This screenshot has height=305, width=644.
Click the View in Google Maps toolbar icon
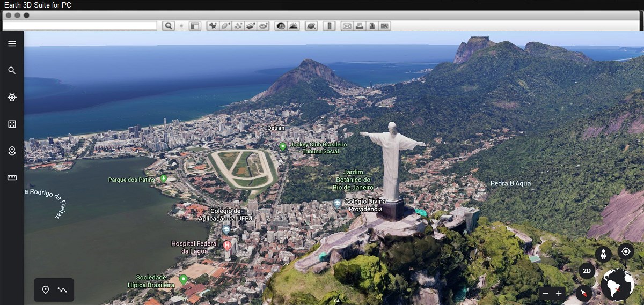(384, 26)
